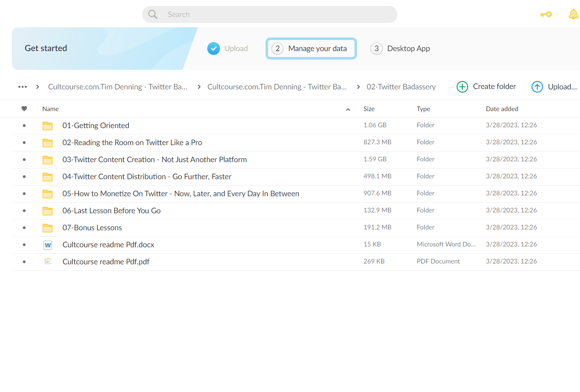Viewport: 580px width, 392px height.
Task: Sort by the Size column header
Action: pos(369,109)
